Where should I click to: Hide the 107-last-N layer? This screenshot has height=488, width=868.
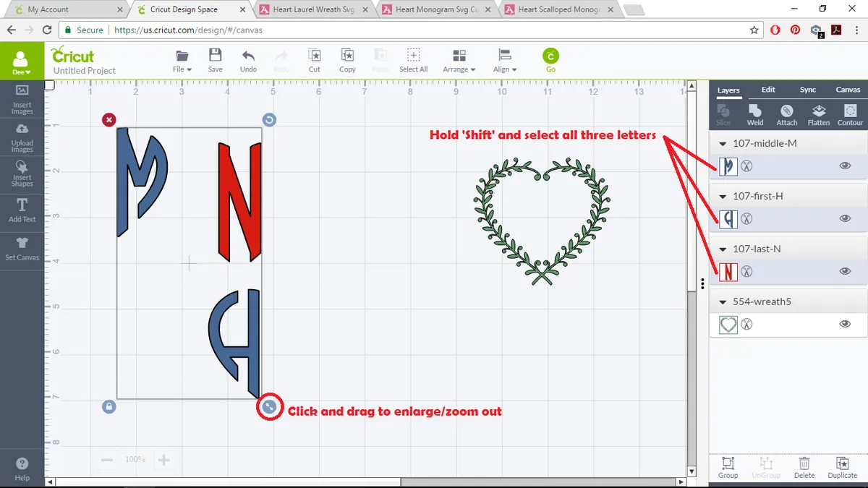[x=845, y=271]
